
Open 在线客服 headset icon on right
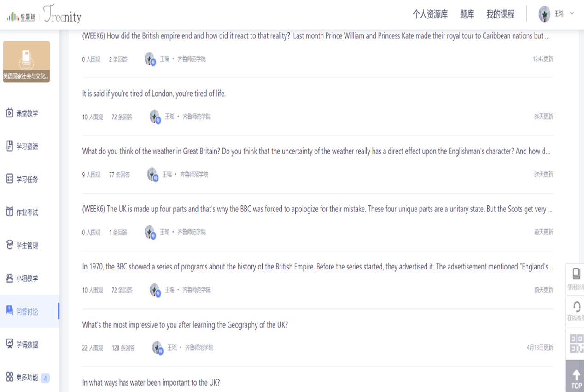point(576,307)
